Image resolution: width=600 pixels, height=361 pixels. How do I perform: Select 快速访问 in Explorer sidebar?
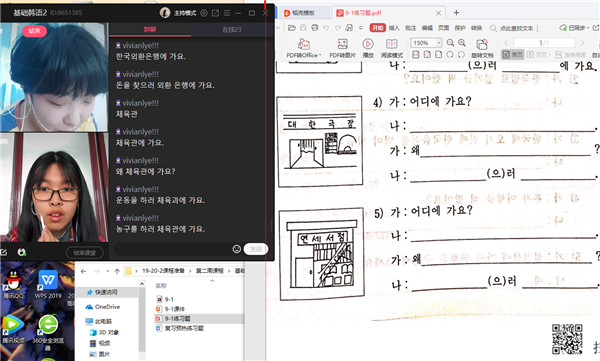pos(107,292)
